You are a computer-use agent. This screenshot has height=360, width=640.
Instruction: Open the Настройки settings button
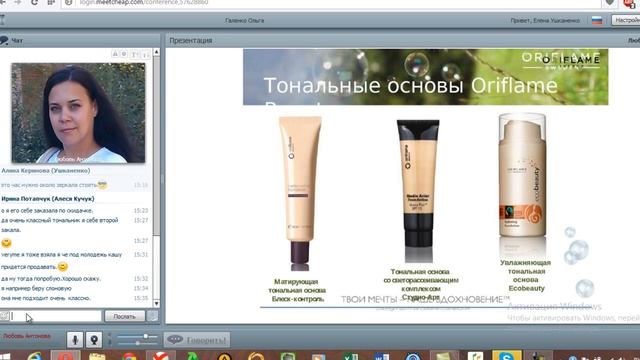pyautogui.click(x=626, y=20)
